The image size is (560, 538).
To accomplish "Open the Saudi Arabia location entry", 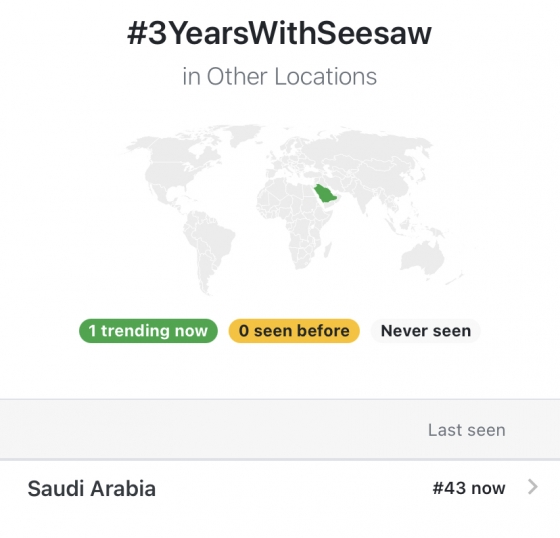I will pos(280,488).
